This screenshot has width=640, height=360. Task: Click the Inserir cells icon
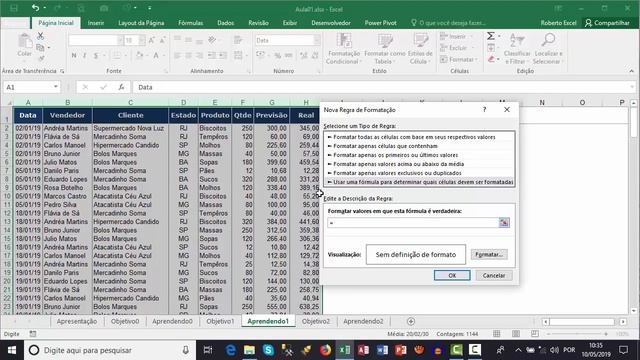pyautogui.click(x=444, y=36)
